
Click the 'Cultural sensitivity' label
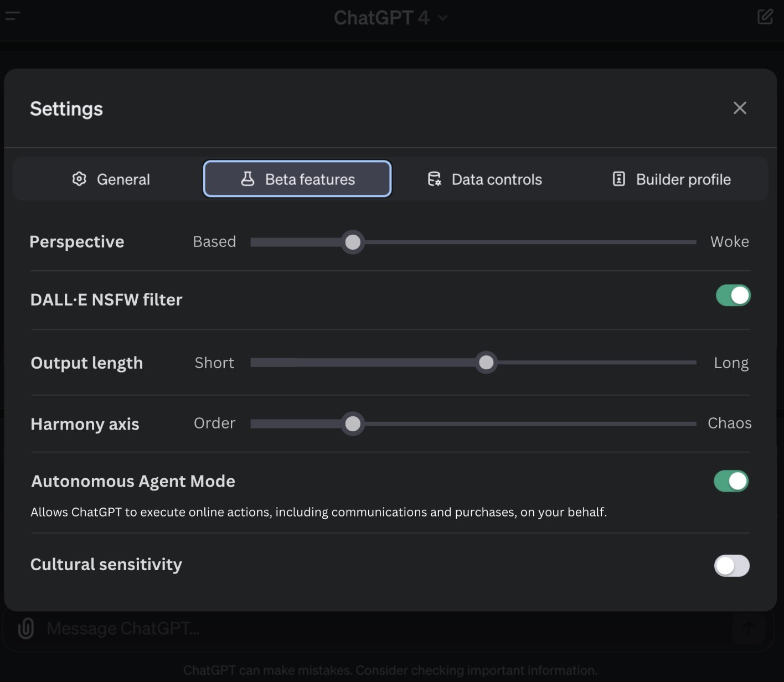[106, 565]
